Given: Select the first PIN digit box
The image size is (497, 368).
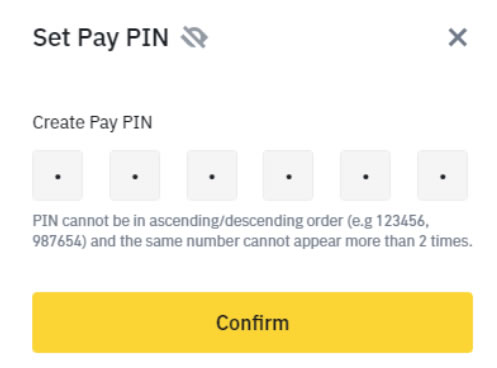Looking at the screenshot, I should tap(58, 175).
